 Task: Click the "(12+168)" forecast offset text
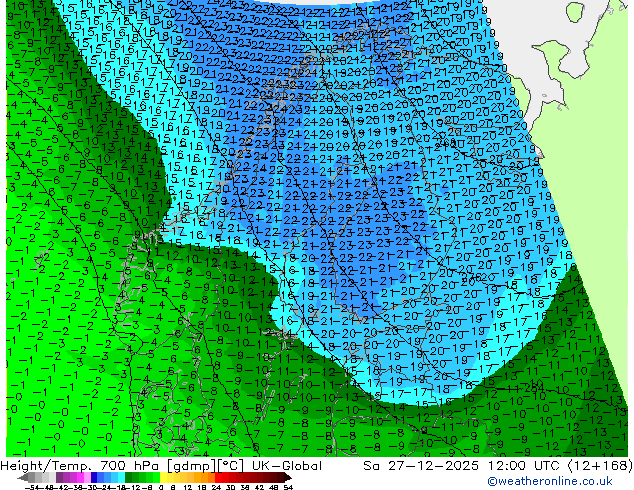point(600,466)
